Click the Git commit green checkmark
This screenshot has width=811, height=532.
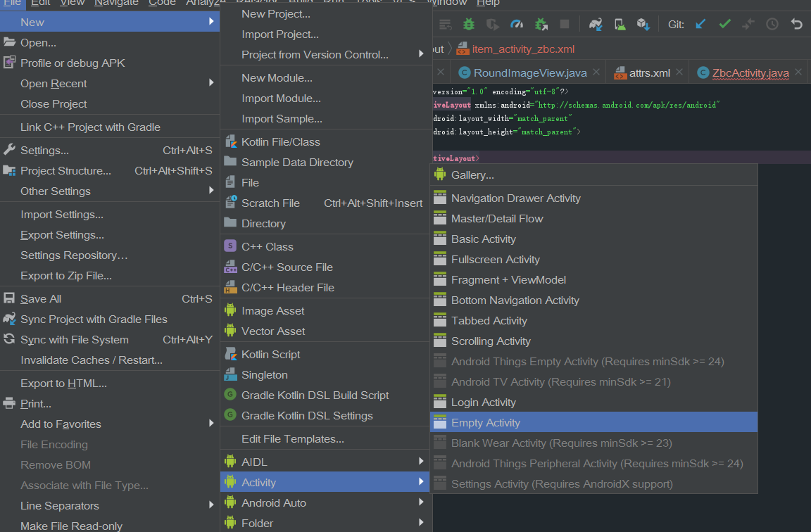click(x=724, y=23)
